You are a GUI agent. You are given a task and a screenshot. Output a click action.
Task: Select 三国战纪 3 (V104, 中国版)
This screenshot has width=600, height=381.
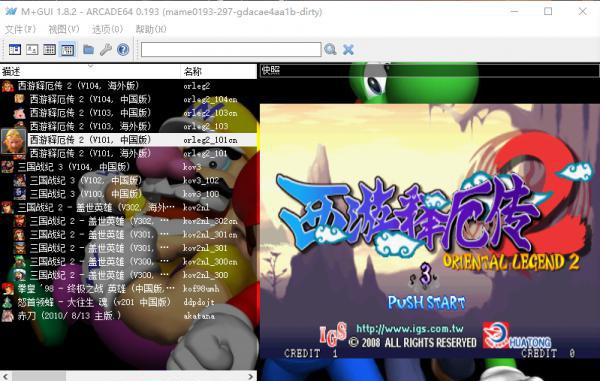coord(74,167)
